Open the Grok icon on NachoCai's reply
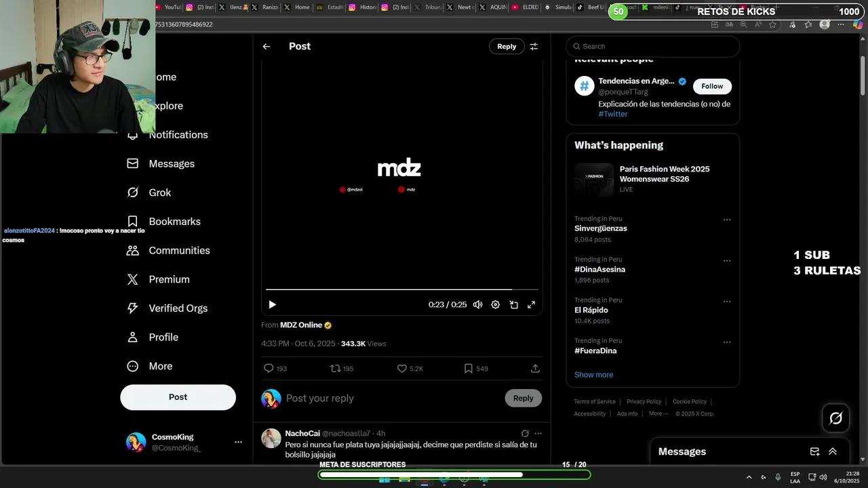Viewport: 868px width, 488px height. (525, 434)
